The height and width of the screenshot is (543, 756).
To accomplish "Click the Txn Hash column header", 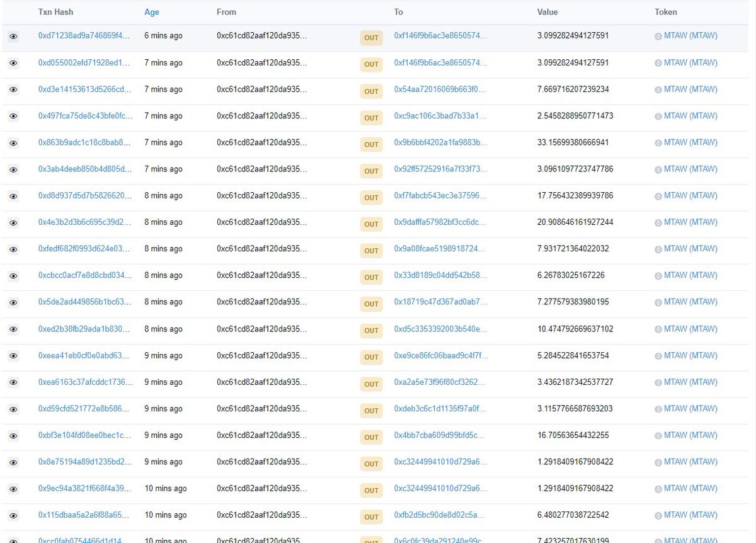I will (57, 12).
